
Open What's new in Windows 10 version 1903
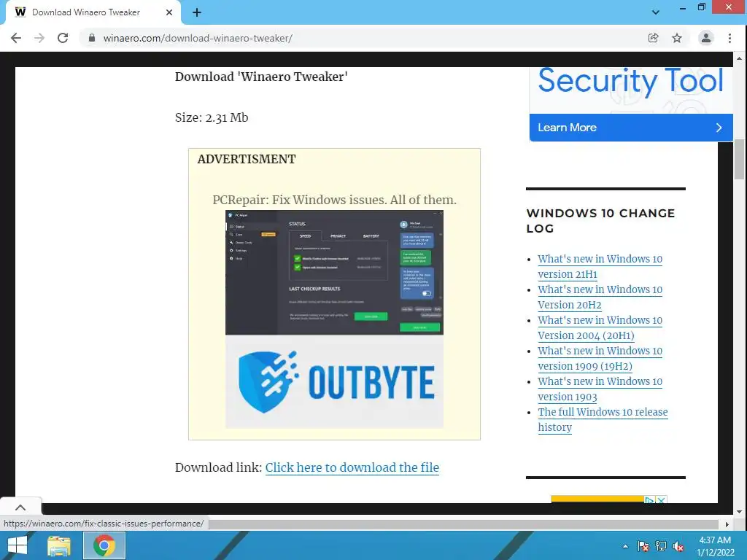(x=600, y=389)
